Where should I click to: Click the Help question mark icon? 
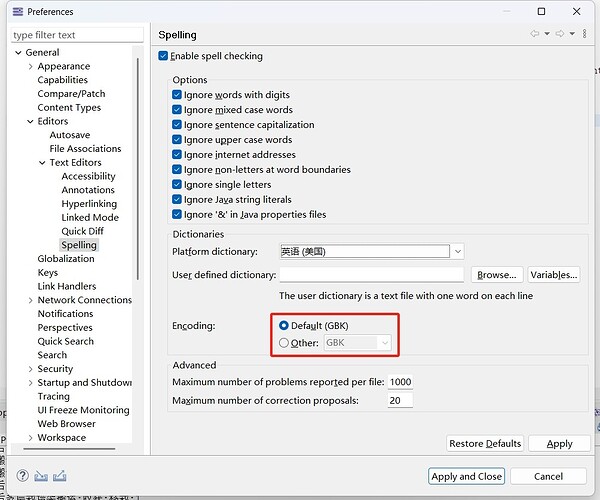(23, 476)
